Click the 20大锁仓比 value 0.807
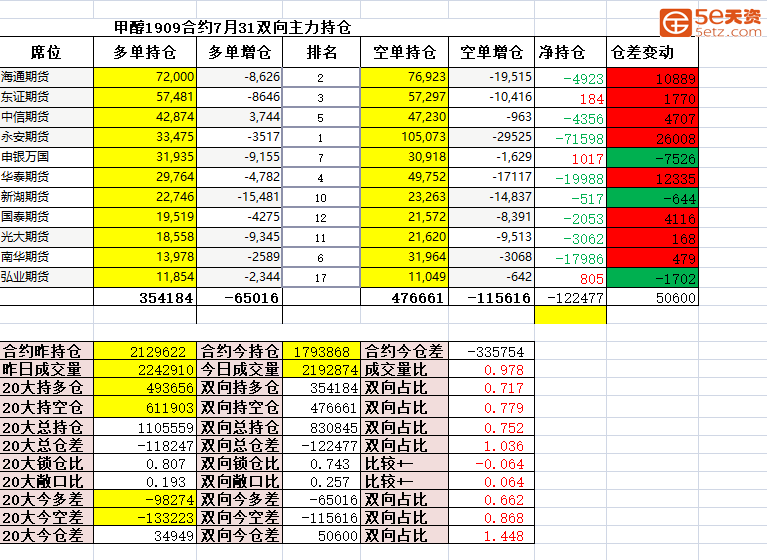Screen dimensions: 767x560 tap(145, 463)
